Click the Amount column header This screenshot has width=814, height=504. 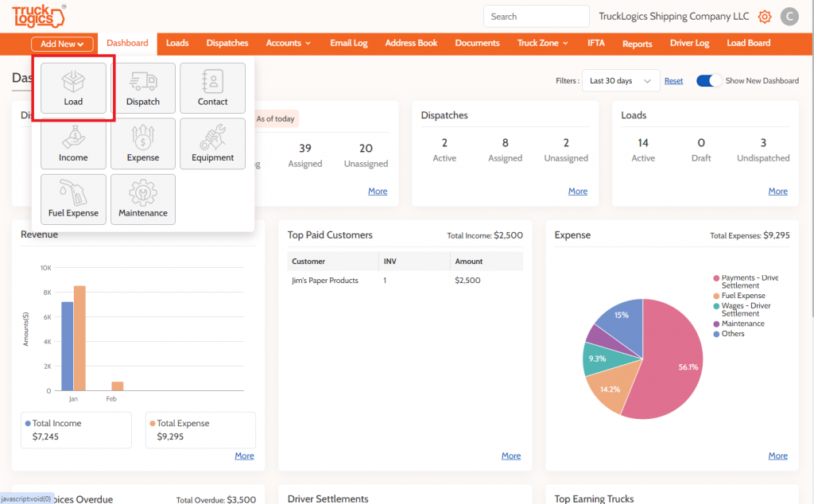pyautogui.click(x=486, y=262)
